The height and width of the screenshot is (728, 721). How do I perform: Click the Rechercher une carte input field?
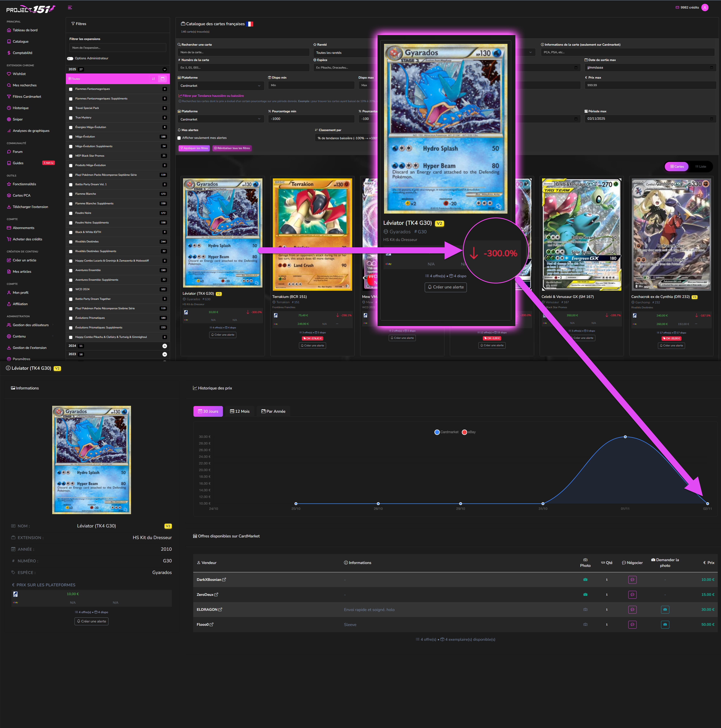(243, 52)
